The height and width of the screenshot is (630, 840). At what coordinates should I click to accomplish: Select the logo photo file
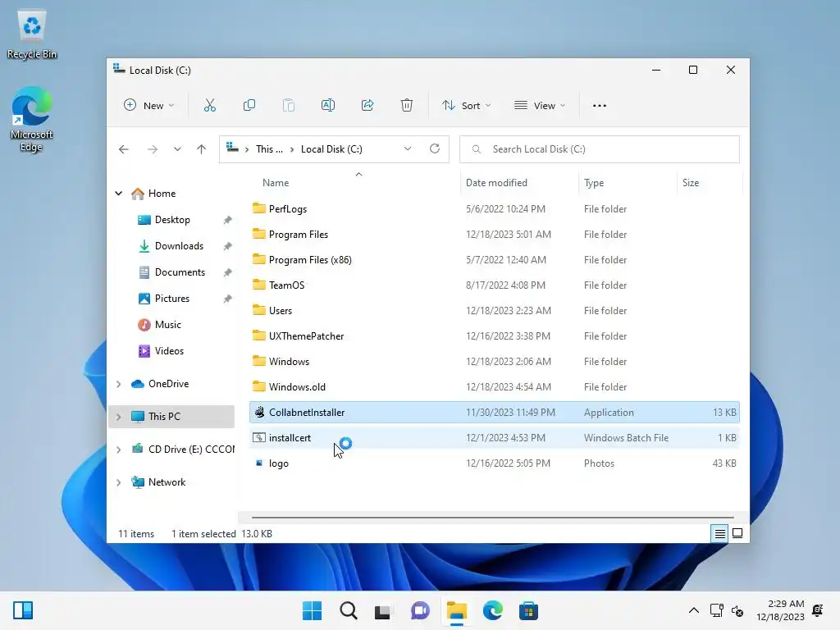pos(494,463)
